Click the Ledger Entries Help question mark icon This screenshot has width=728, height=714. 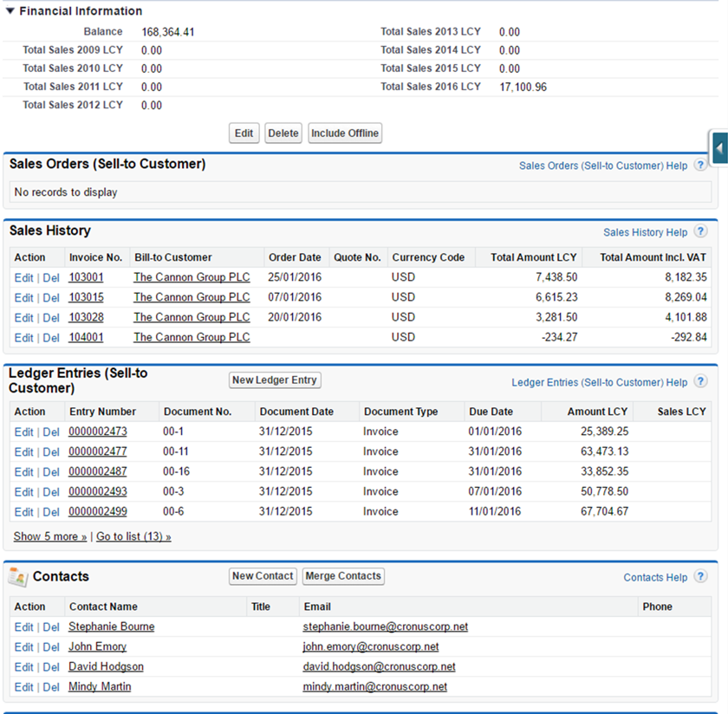coord(700,382)
